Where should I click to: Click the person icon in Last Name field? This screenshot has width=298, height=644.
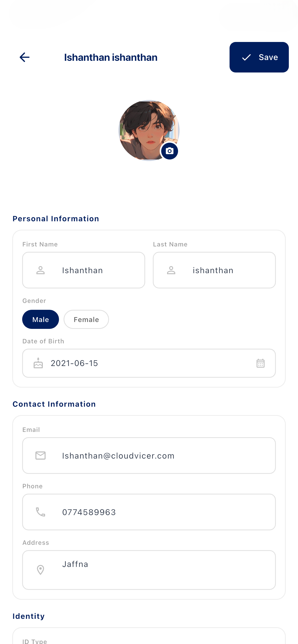point(171,270)
